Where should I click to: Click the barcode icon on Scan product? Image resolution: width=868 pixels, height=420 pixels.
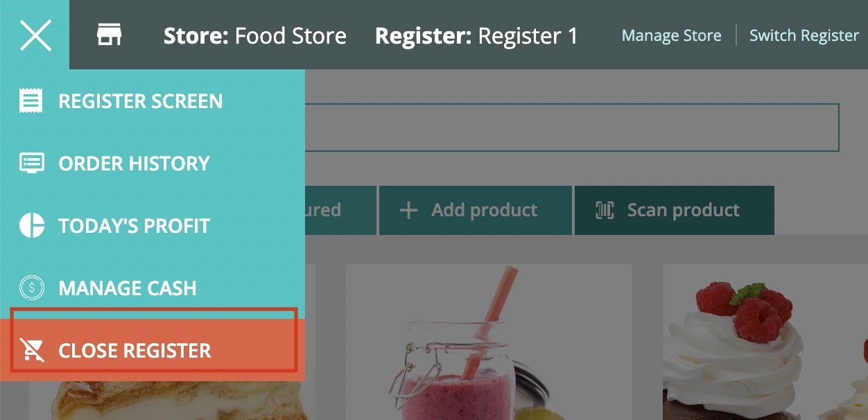pos(605,210)
